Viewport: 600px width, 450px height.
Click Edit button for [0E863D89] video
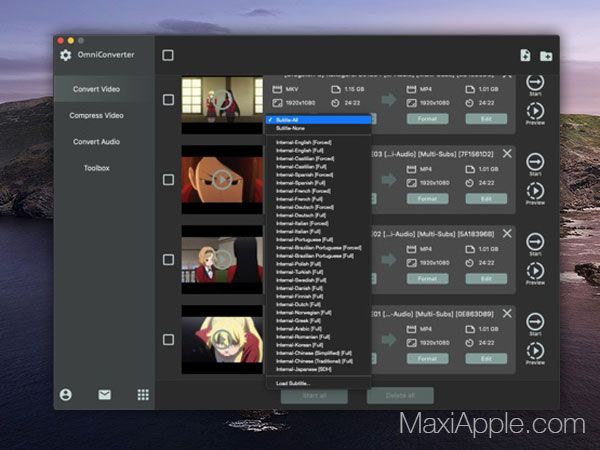(486, 359)
